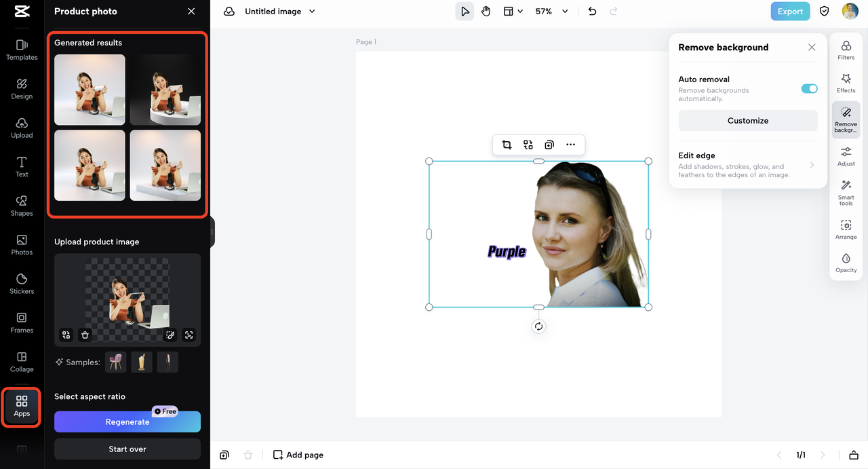This screenshot has width=868, height=469.
Task: Open the 57% zoom dropdown
Action: pyautogui.click(x=551, y=12)
